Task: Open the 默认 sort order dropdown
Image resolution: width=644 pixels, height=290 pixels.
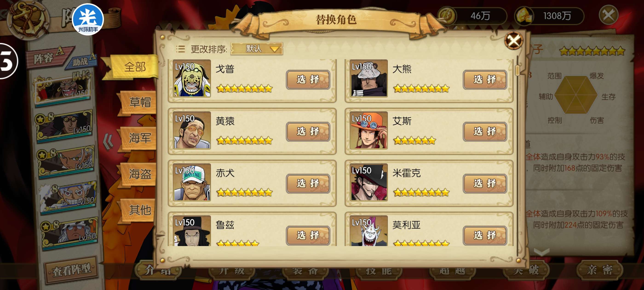Action: (257, 49)
